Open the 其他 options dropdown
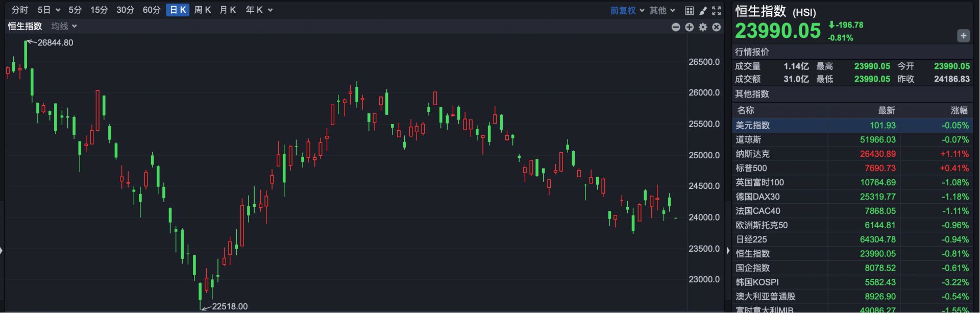 pyautogui.click(x=663, y=10)
